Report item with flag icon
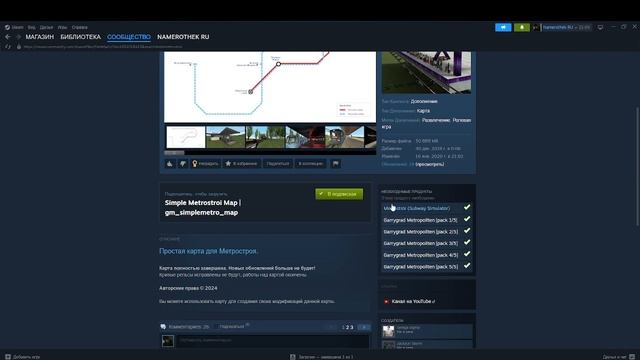This screenshot has width=640, height=360. pos(336,164)
